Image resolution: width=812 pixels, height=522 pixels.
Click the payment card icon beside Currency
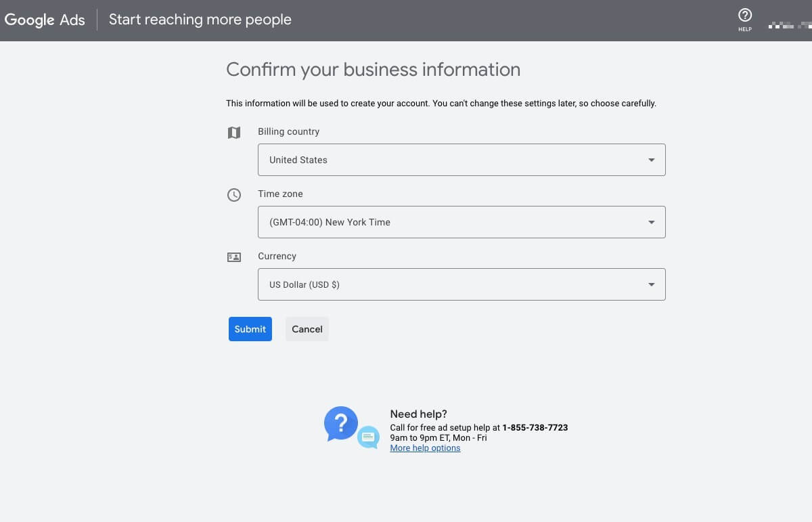[x=233, y=257]
